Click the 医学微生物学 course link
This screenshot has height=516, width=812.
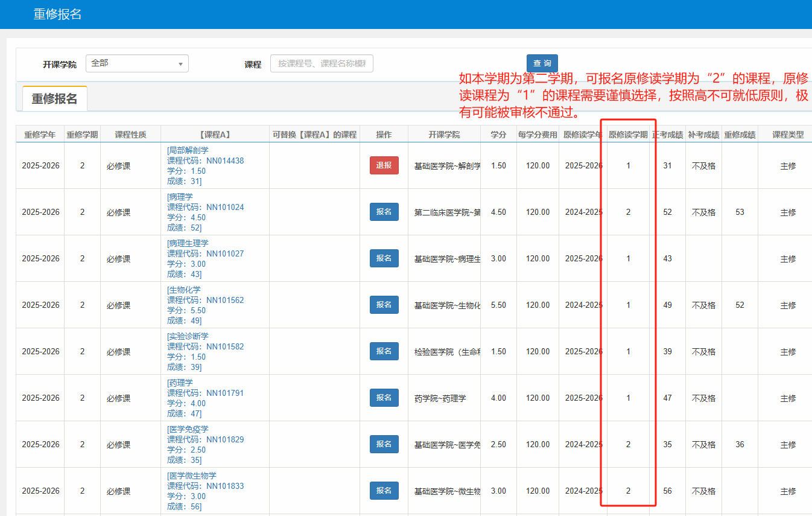192,476
